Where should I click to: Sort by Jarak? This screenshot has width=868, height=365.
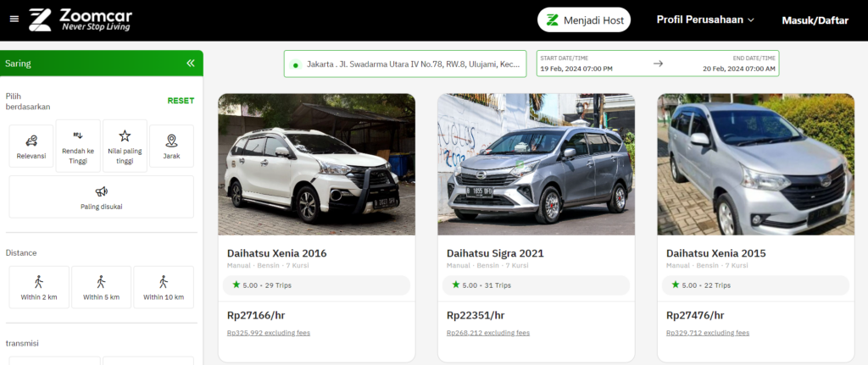tap(171, 146)
